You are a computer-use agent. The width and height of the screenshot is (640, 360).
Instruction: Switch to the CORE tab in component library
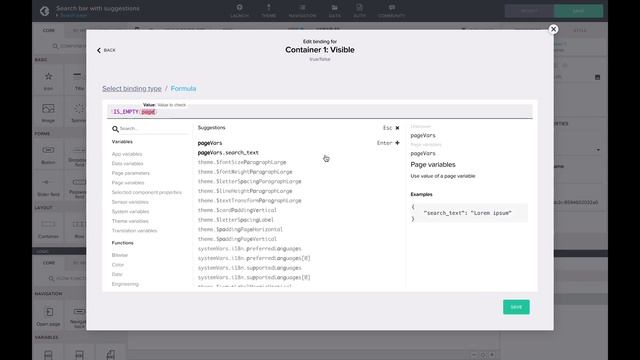pyautogui.click(x=49, y=31)
